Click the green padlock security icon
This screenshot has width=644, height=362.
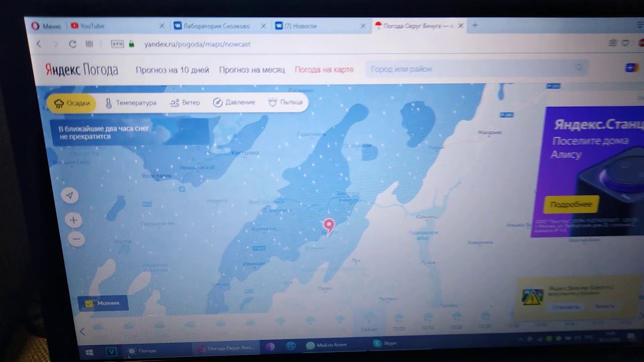point(132,44)
